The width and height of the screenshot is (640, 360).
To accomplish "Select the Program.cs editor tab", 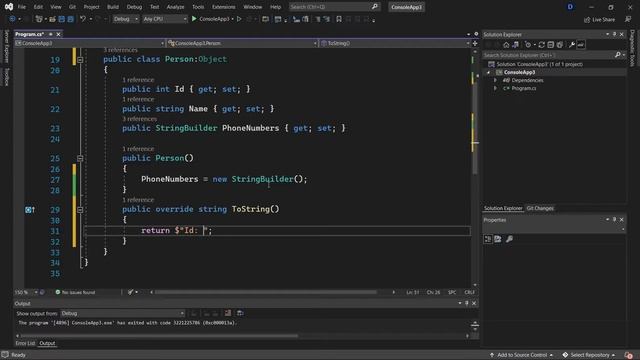I will [x=29, y=34].
